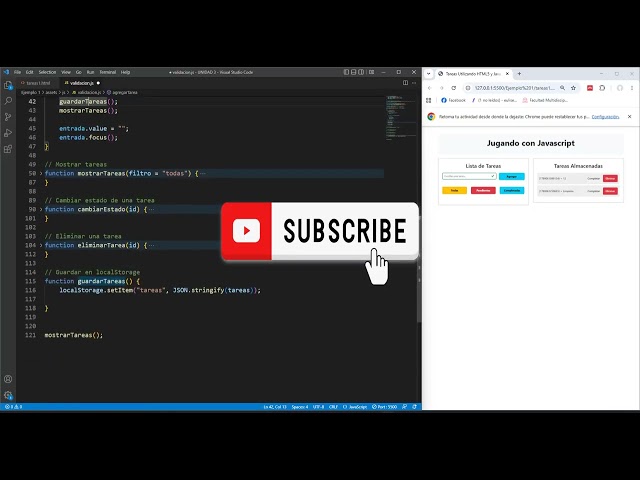Click the red extension icon in Chrome toolbar
640x480 pixels.
pos(590,88)
